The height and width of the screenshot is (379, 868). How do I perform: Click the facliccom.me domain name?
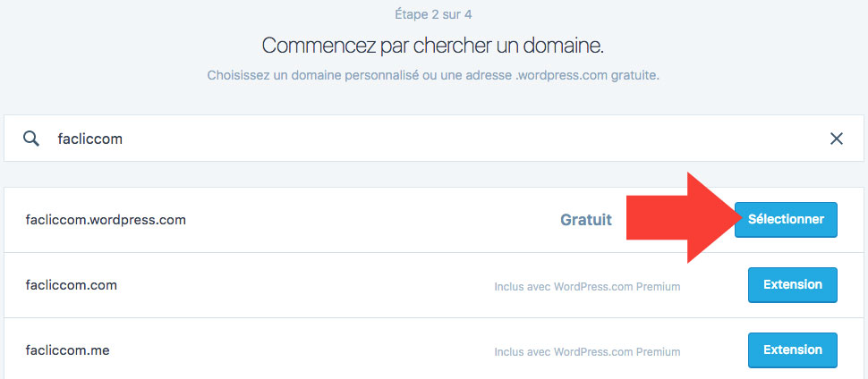click(67, 350)
